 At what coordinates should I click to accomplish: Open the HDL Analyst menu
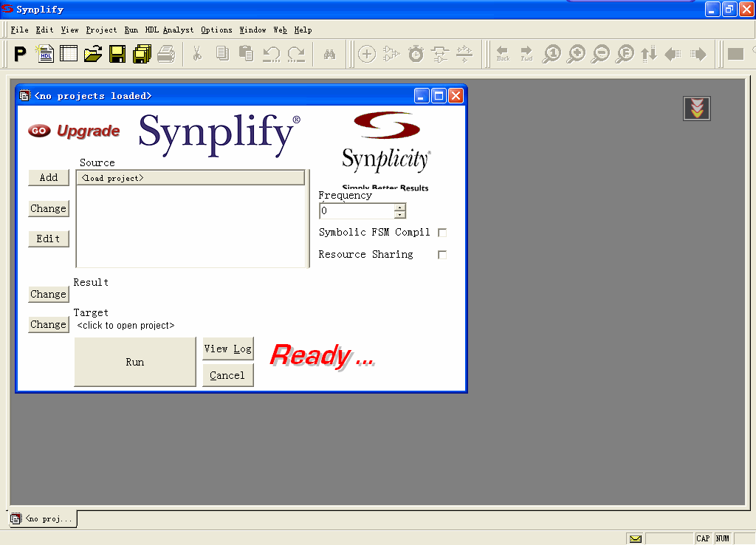click(x=169, y=30)
